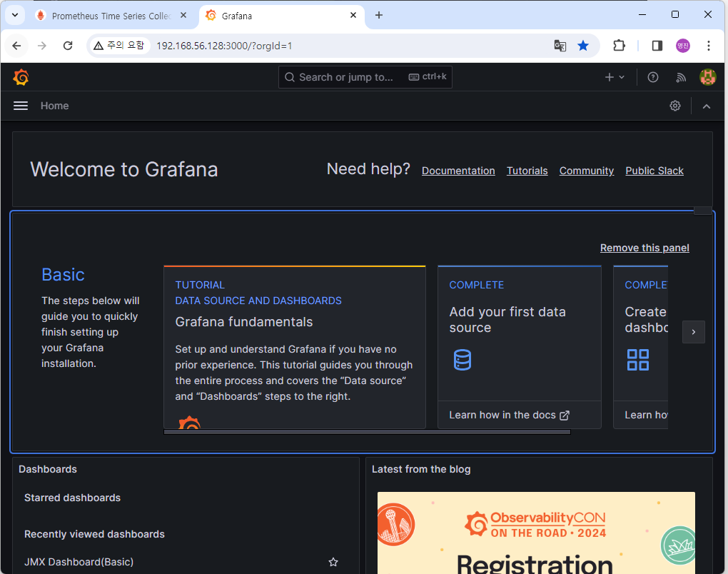Open Add your first data source card
Viewport: 728px width, 574px height.
coord(519,347)
